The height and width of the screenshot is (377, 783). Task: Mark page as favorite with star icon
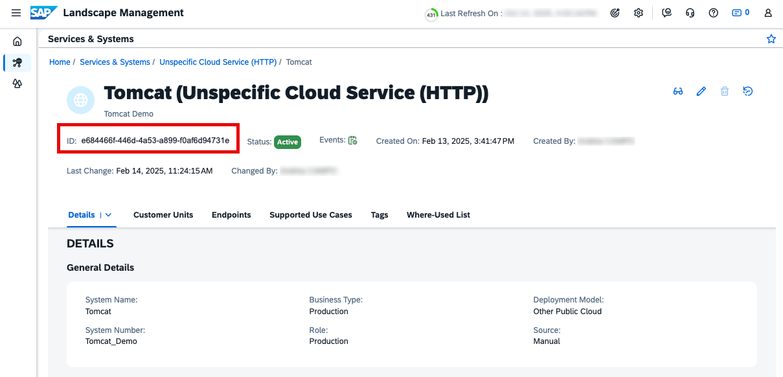pos(771,39)
